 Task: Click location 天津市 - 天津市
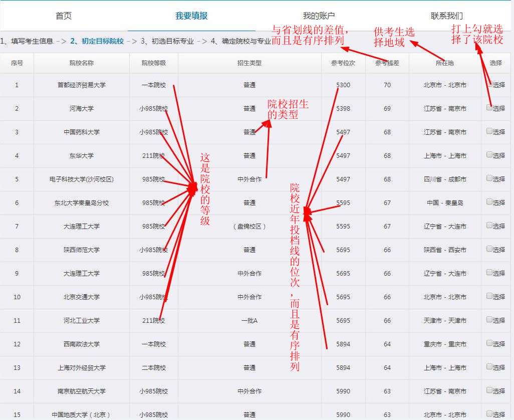(x=445, y=321)
